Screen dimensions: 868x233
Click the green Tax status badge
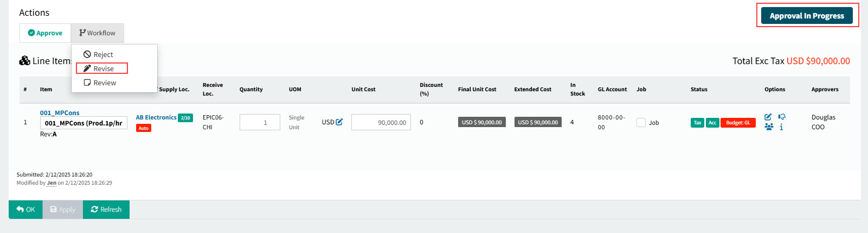pos(697,123)
